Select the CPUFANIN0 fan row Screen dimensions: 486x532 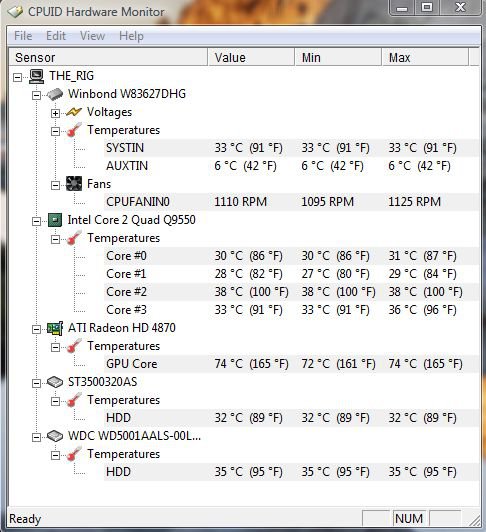click(291, 202)
